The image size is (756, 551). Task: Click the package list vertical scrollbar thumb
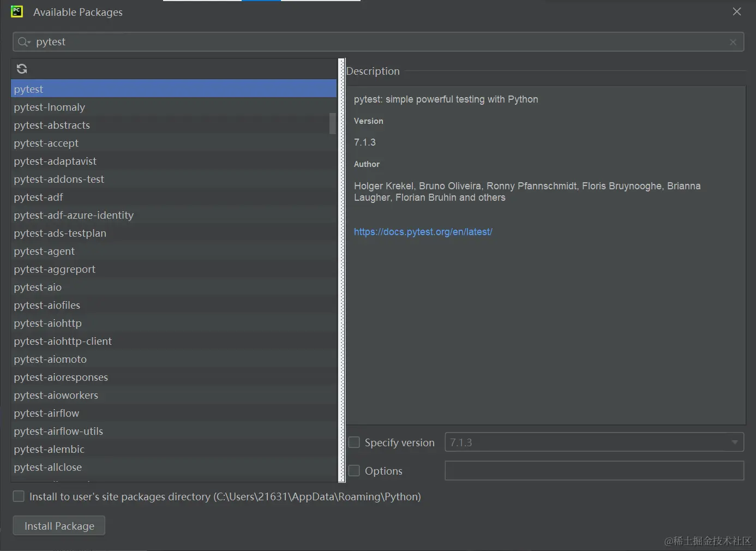coord(333,123)
